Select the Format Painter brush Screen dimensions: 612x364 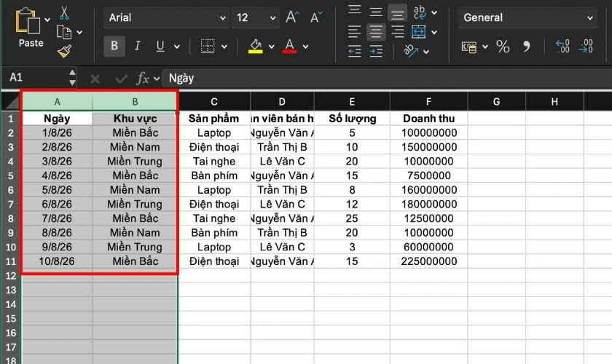pos(64,51)
